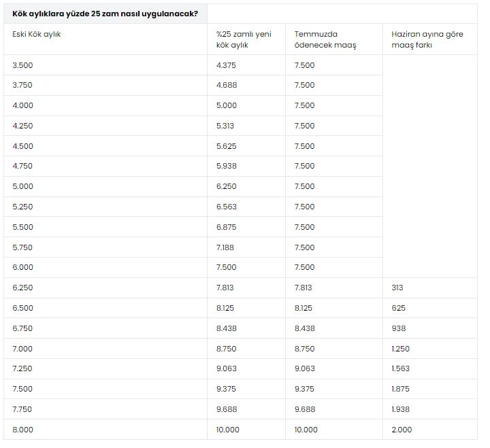Click the 4.375 new salary cell
Screen dimensions: 490x448
pos(227,65)
